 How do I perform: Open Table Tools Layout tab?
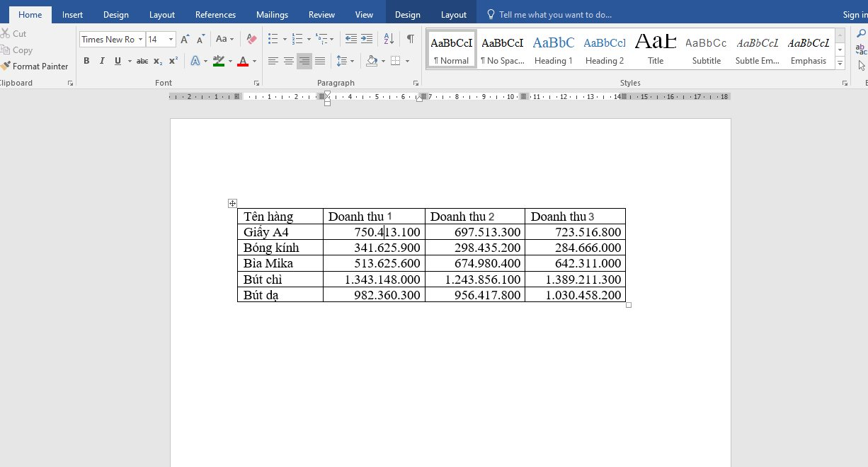coord(454,14)
